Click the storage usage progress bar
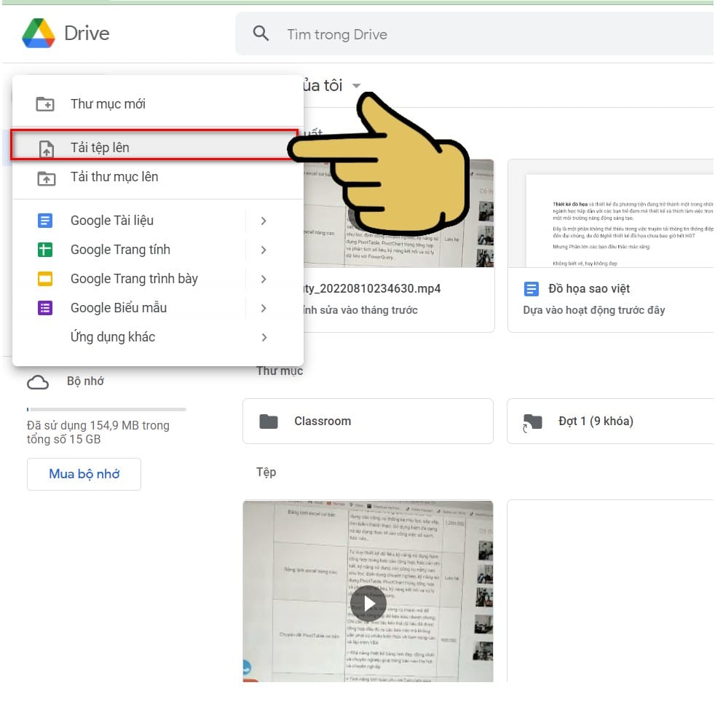This screenshot has height=728, width=723. pyautogui.click(x=106, y=409)
